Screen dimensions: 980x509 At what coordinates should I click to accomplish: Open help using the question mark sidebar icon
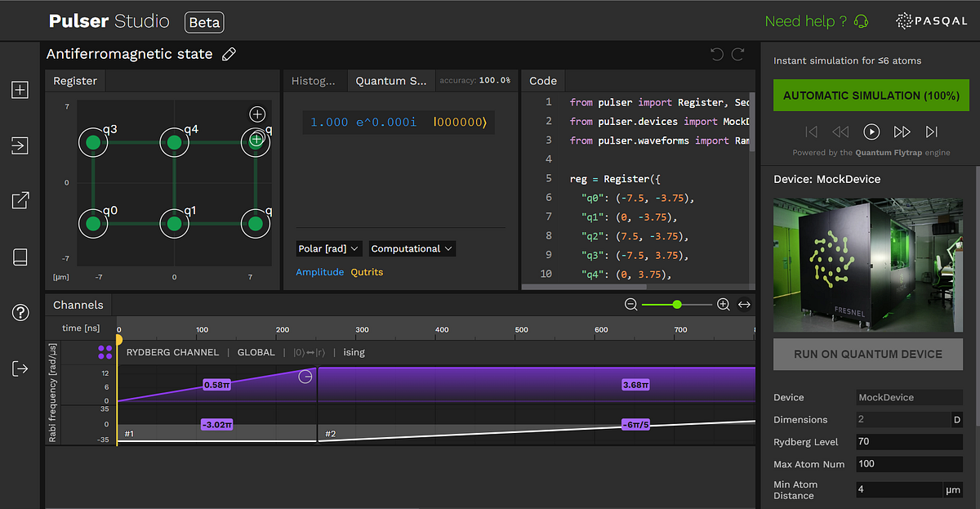coord(20,312)
